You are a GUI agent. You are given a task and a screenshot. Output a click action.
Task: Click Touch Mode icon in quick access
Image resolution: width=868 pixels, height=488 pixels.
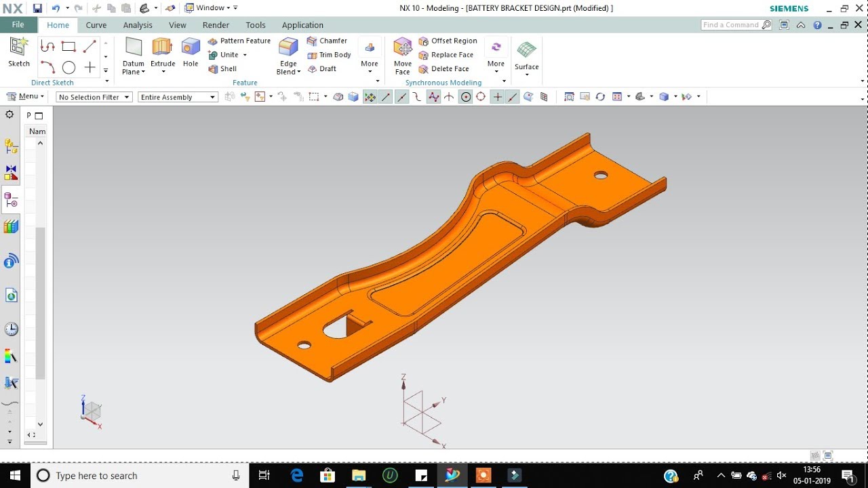(x=170, y=8)
